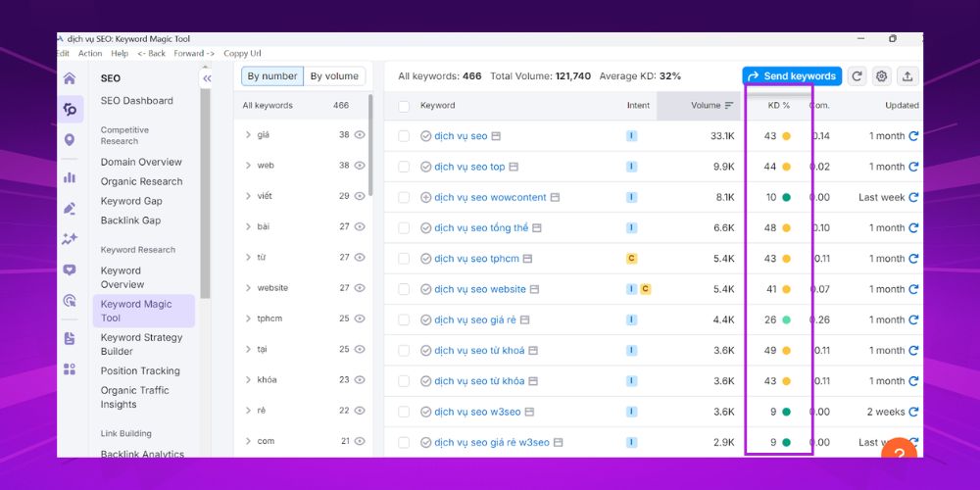
Task: Open Domain Overview in sidebar
Action: pos(141,162)
